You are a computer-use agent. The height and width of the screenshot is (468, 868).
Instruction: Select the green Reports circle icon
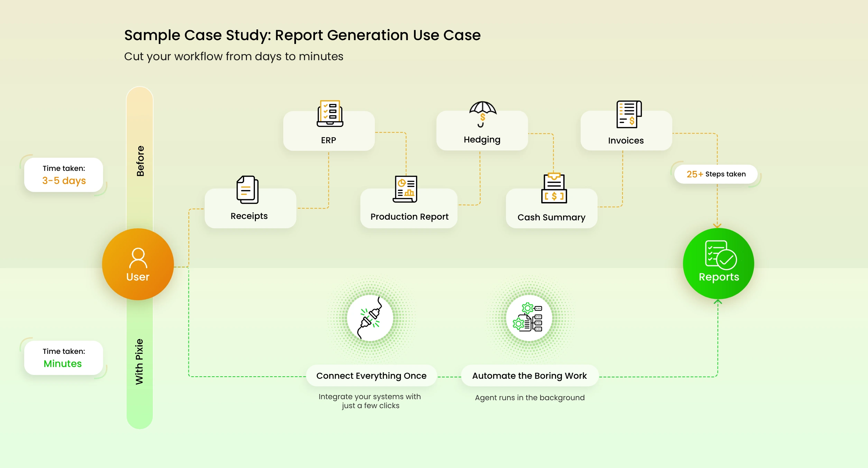(x=718, y=264)
